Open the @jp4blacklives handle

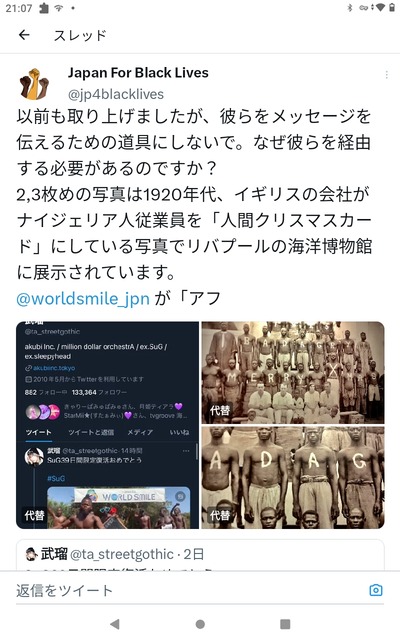[116, 94]
